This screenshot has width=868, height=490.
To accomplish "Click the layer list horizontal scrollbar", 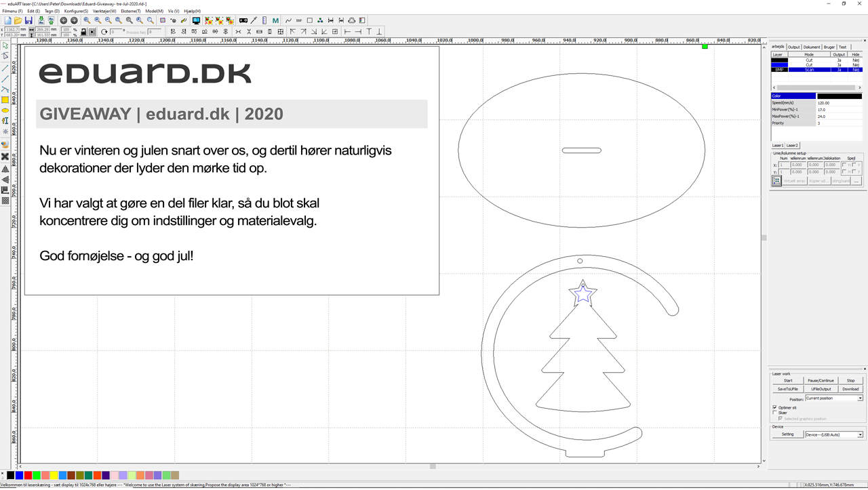I will [816, 87].
